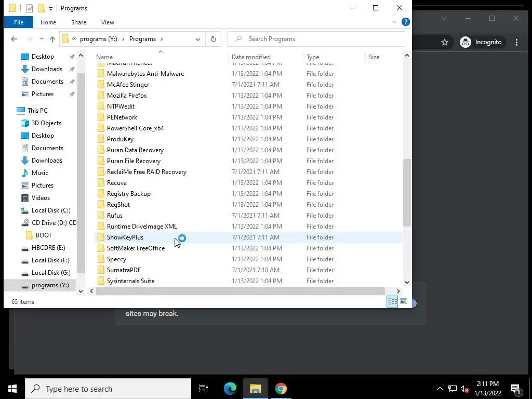Select Local Disk (G:) drive
Screen dimensions: 532x399
[x=51, y=273]
